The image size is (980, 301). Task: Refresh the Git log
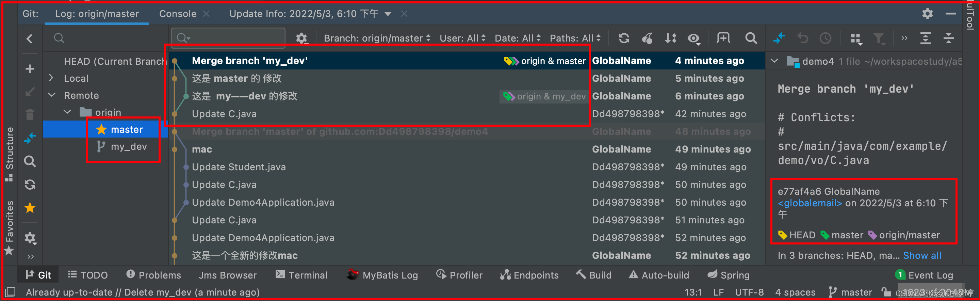624,38
